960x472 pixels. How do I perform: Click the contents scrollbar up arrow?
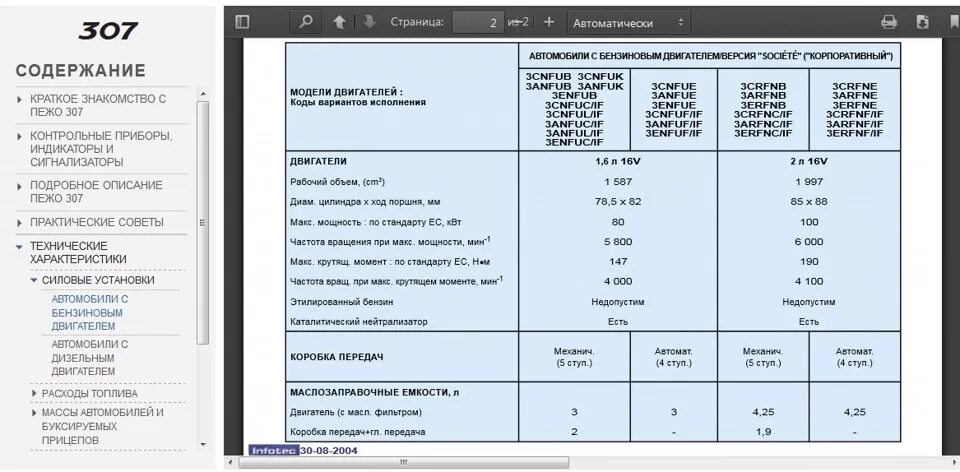click(203, 94)
